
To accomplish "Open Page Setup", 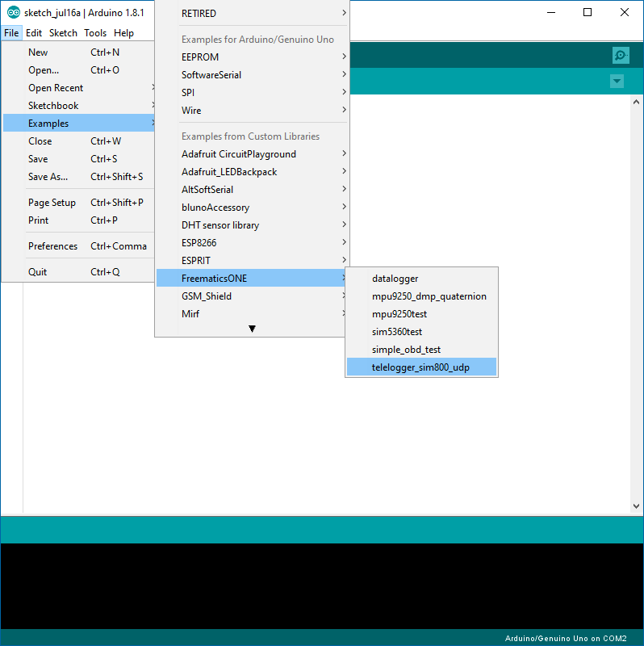I will click(x=78, y=203).
